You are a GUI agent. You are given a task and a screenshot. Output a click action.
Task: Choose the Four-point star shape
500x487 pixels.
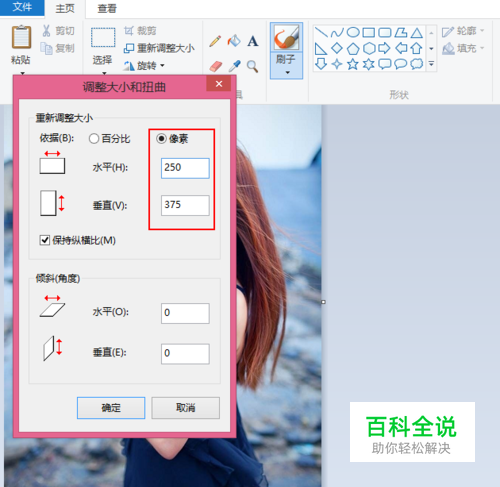(337, 64)
